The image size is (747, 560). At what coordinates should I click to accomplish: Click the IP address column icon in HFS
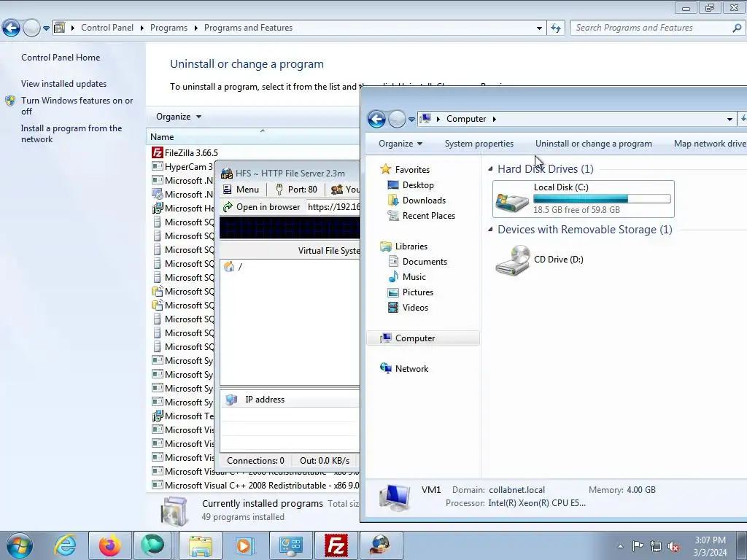[x=231, y=400]
